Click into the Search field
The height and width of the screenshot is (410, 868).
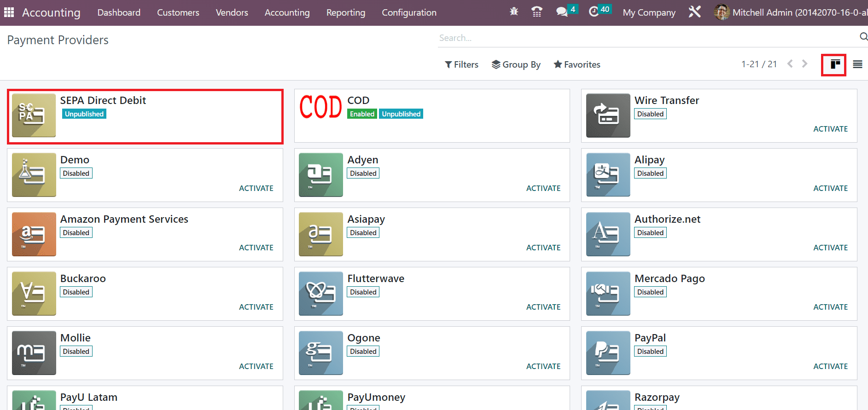[647, 38]
